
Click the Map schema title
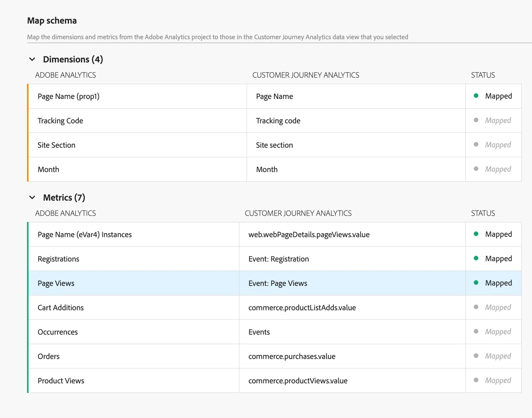[x=52, y=21]
